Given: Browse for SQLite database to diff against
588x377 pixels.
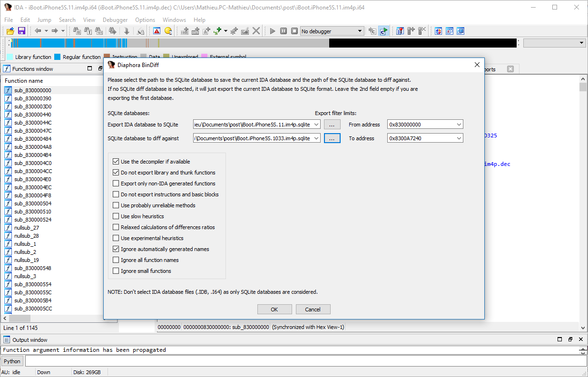Looking at the screenshot, I should click(332, 138).
